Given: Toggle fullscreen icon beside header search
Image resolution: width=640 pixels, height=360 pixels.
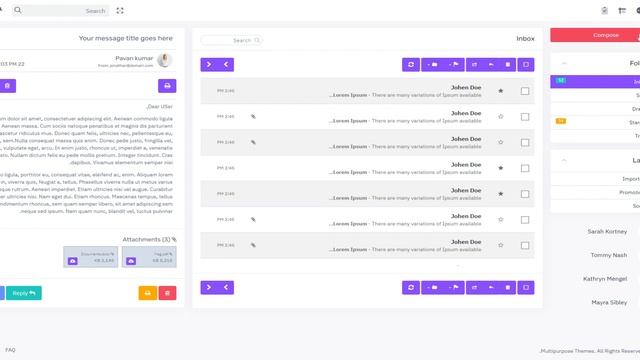Looking at the screenshot, I should point(120,11).
